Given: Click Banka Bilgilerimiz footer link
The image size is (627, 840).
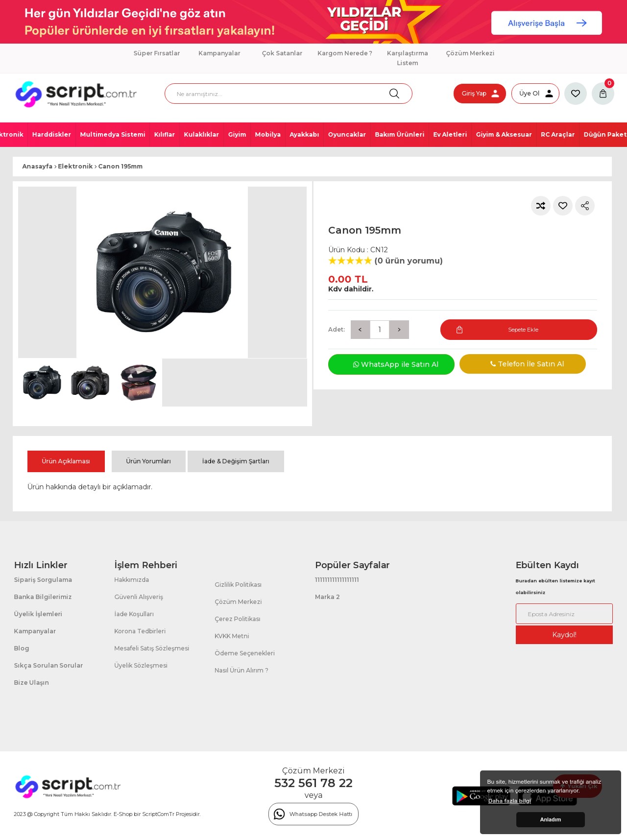Looking at the screenshot, I should [x=43, y=597].
